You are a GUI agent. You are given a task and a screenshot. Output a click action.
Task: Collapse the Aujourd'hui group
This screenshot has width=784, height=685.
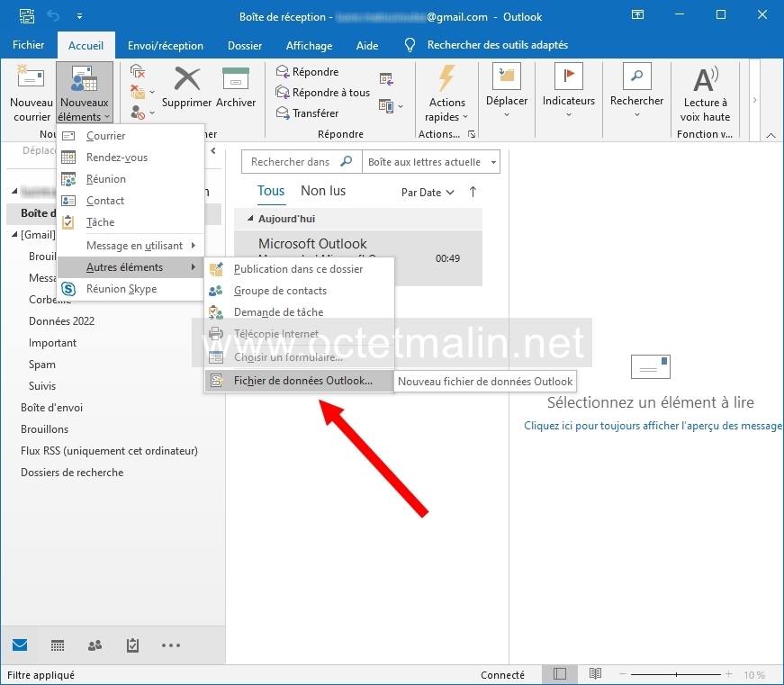click(x=250, y=219)
